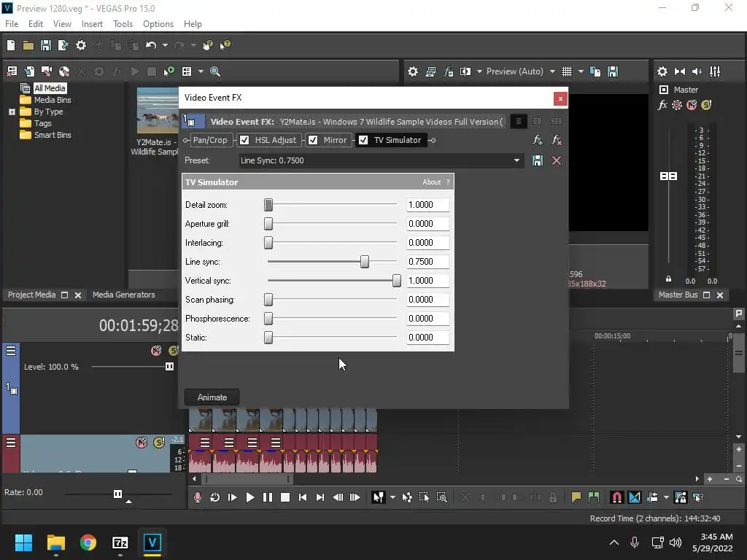
Task: Click the Record microphone button in transport
Action: [x=197, y=497]
